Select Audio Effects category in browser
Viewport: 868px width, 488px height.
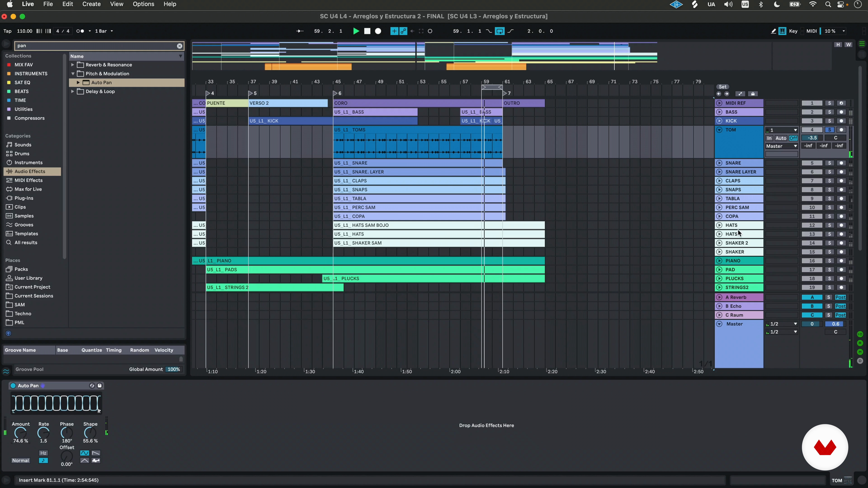click(x=32, y=171)
